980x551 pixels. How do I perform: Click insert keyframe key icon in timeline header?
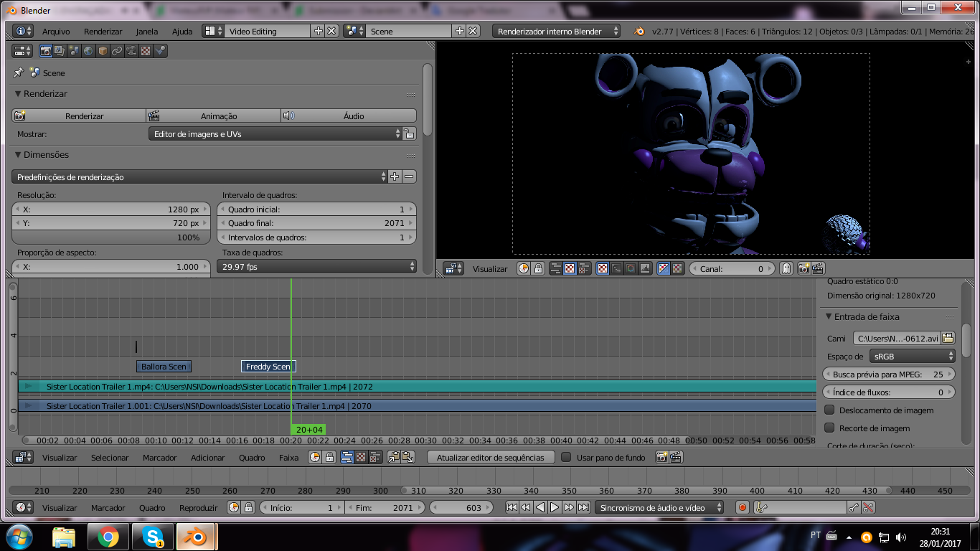pos(854,507)
